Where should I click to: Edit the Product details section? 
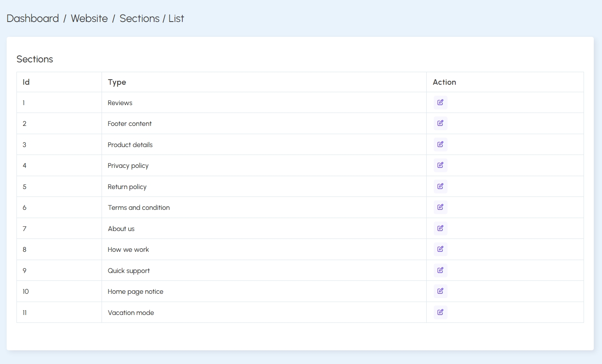pos(440,144)
